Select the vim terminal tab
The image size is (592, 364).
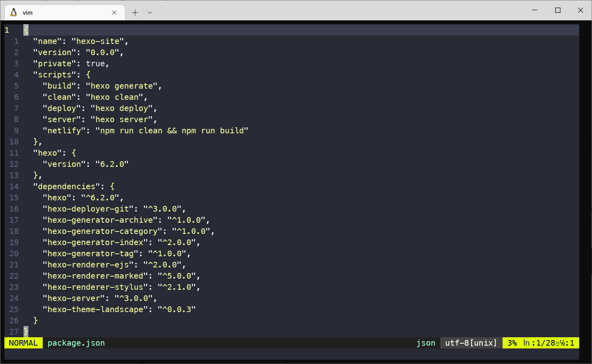pyautogui.click(x=65, y=12)
